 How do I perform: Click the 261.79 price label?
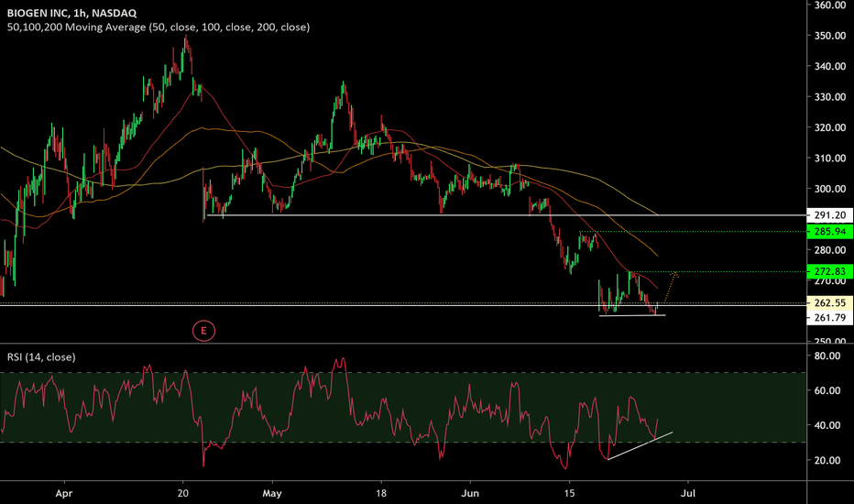829,318
